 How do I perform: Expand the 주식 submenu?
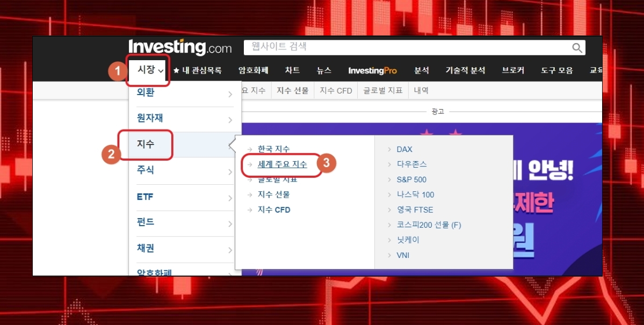(185, 171)
